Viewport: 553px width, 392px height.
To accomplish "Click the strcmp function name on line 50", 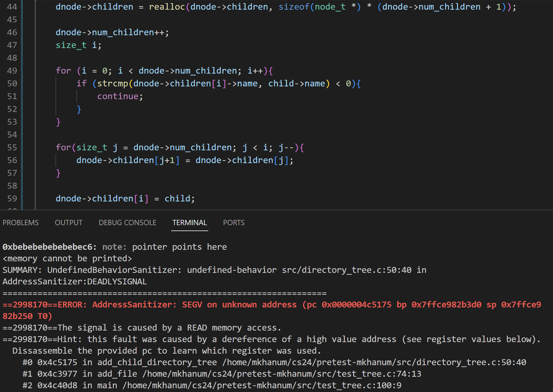I will click(x=113, y=84).
